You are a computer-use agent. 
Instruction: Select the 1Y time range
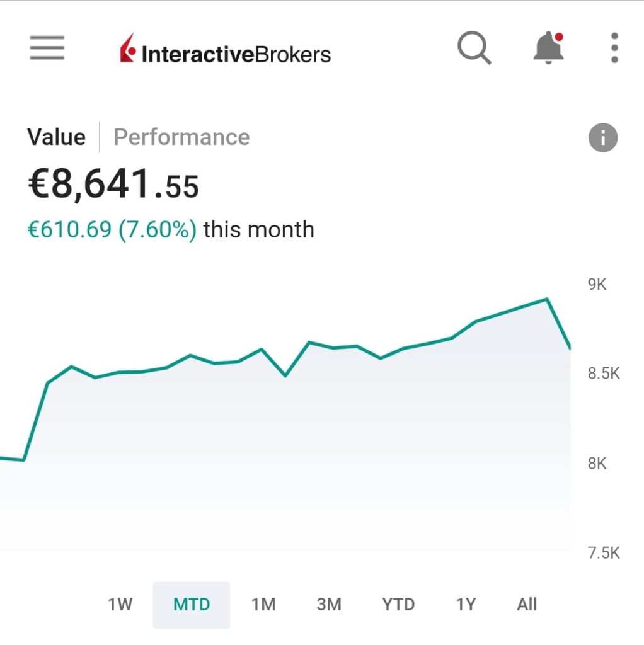(x=466, y=605)
